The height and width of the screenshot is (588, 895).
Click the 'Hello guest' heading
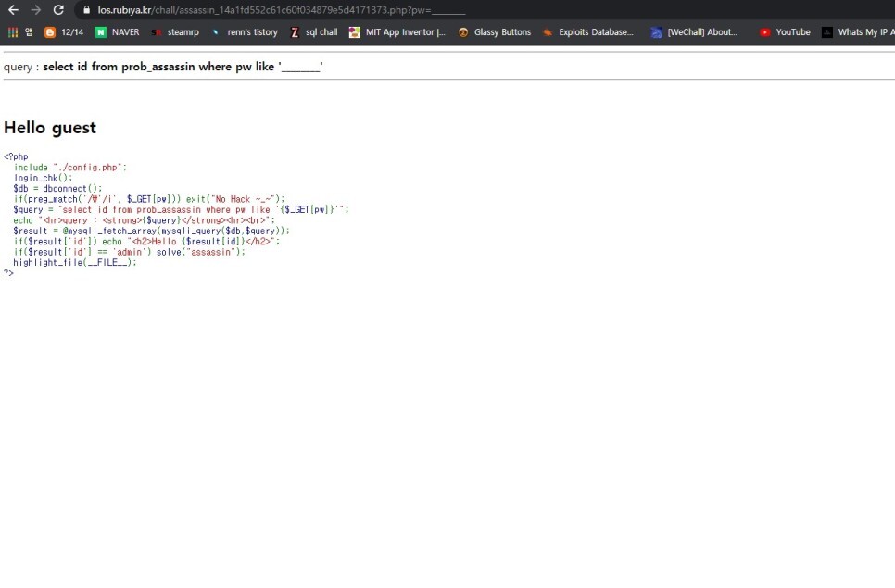50,128
